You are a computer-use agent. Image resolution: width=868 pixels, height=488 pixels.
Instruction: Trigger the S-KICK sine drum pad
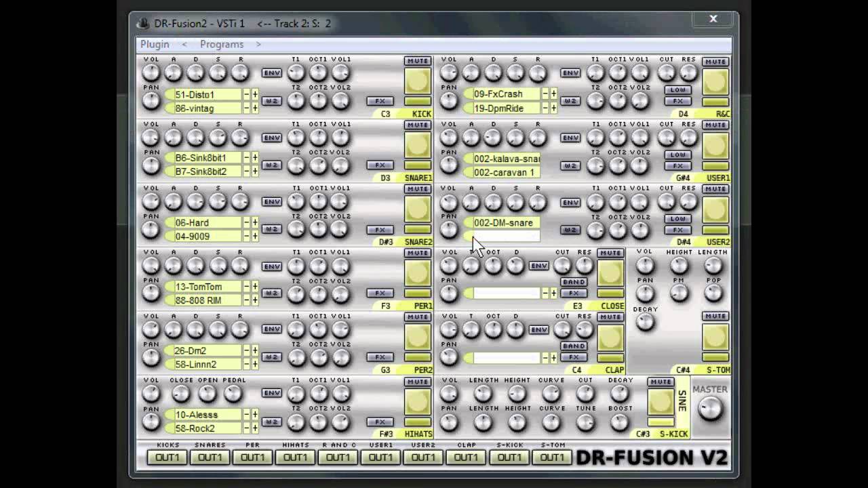660,401
